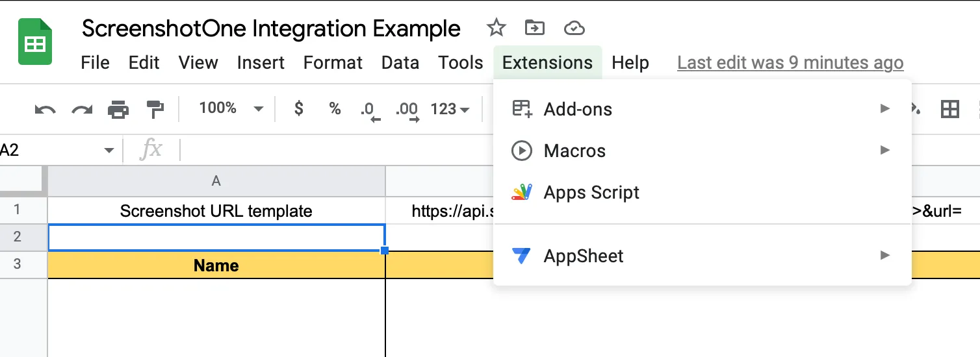Open the zoom 100% dropdown
Screen dimensions: 980x357
(x=231, y=108)
